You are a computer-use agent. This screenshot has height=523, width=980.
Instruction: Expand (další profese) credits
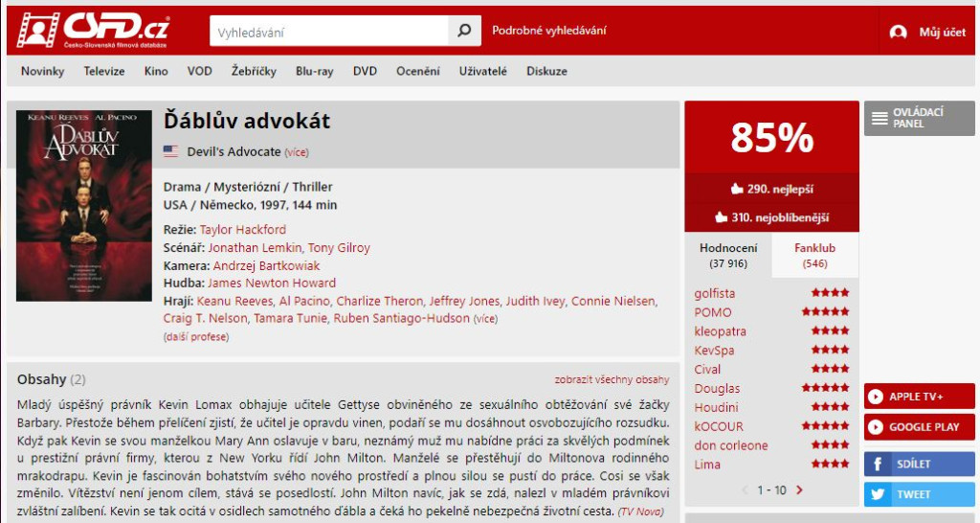point(196,336)
